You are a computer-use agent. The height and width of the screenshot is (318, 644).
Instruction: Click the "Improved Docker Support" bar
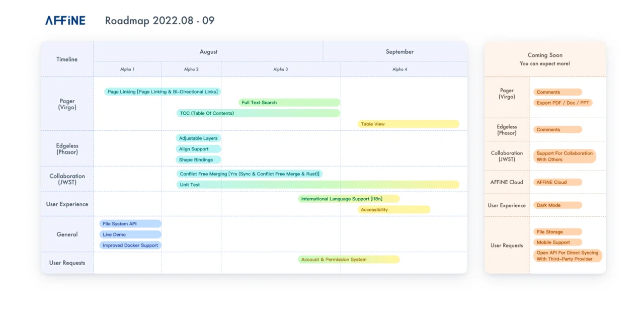[x=130, y=246]
